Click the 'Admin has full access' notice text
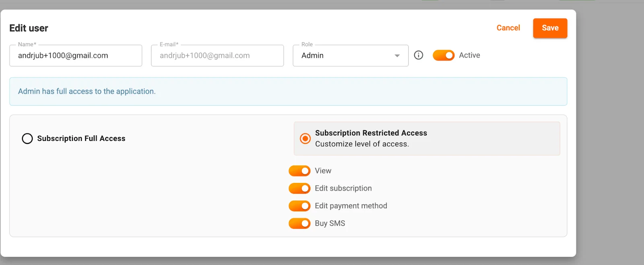Viewport: 644px width, 265px height. pyautogui.click(x=87, y=91)
